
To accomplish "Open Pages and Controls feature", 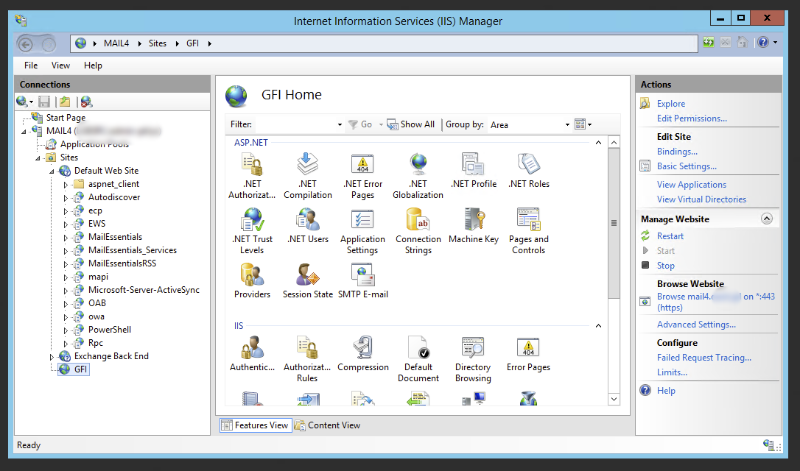I will (x=529, y=231).
